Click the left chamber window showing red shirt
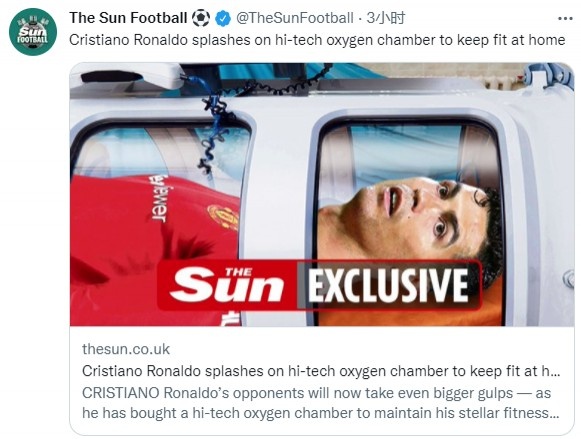 tap(159, 222)
